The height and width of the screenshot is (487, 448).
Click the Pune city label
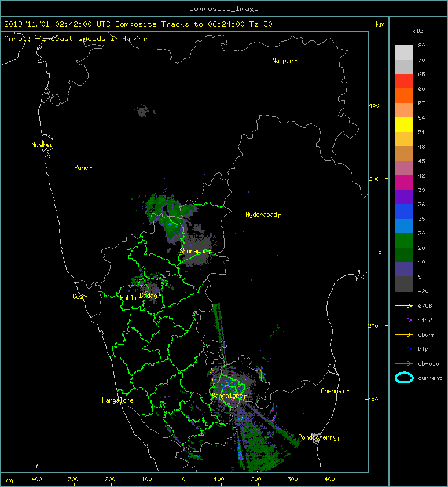pos(81,168)
